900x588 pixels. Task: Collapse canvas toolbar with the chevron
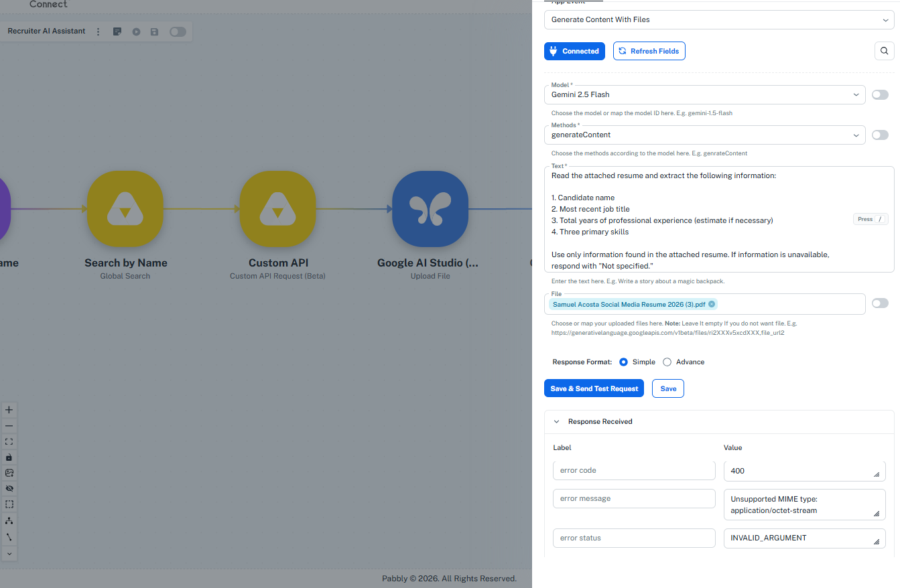point(9,553)
